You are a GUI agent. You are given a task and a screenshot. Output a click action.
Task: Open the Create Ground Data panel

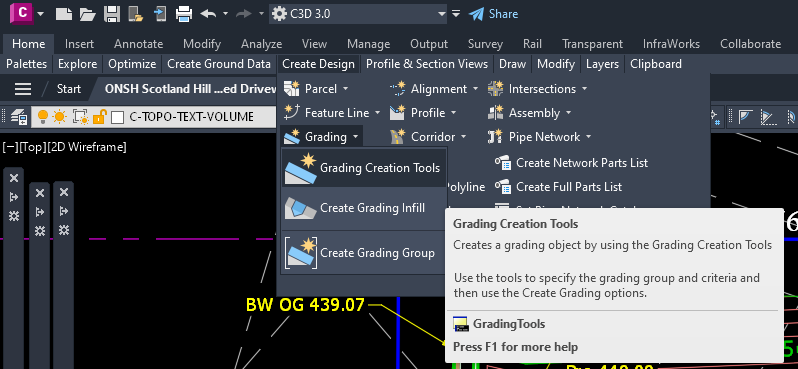pyautogui.click(x=219, y=64)
